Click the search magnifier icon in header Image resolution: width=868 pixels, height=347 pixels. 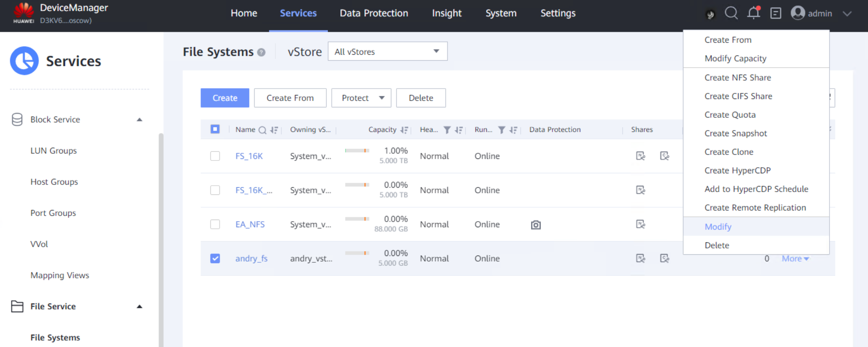[731, 13]
